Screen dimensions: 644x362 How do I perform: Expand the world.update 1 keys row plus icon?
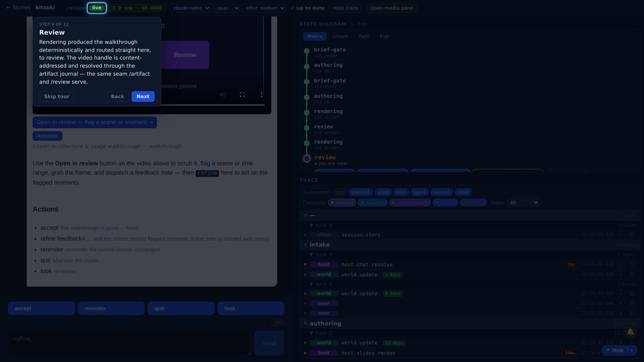click(621, 275)
